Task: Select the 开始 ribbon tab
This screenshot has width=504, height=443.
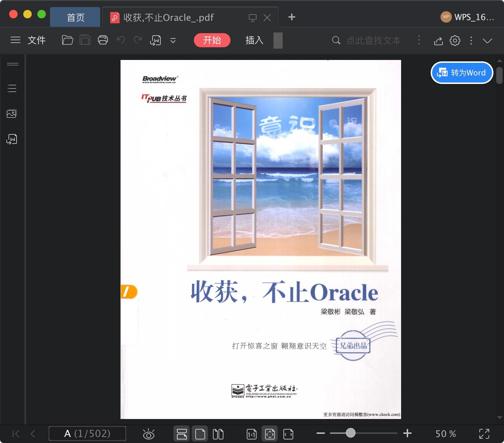Action: pos(212,40)
